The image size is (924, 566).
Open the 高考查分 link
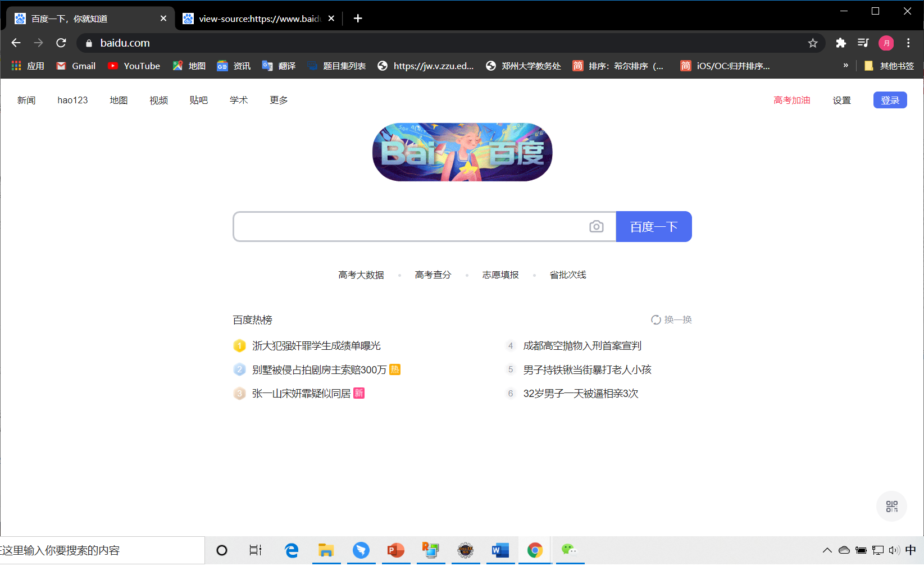click(x=433, y=275)
